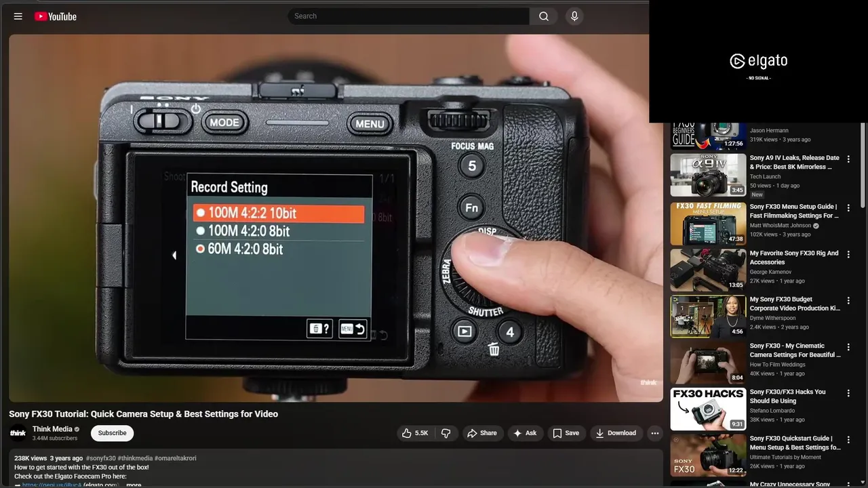Open options menu for FX30 Quickstart Guide

pos(848,439)
